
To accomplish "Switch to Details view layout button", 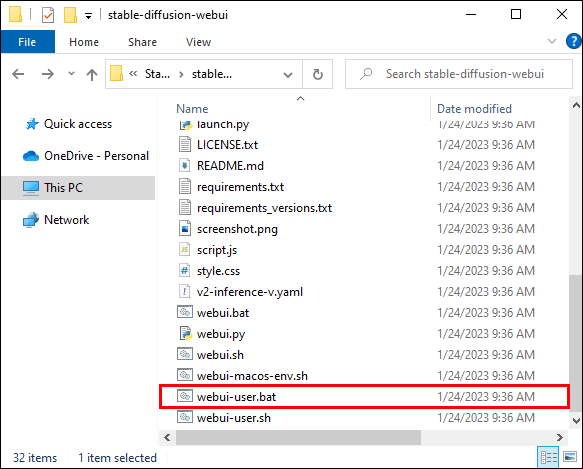I will [x=548, y=457].
